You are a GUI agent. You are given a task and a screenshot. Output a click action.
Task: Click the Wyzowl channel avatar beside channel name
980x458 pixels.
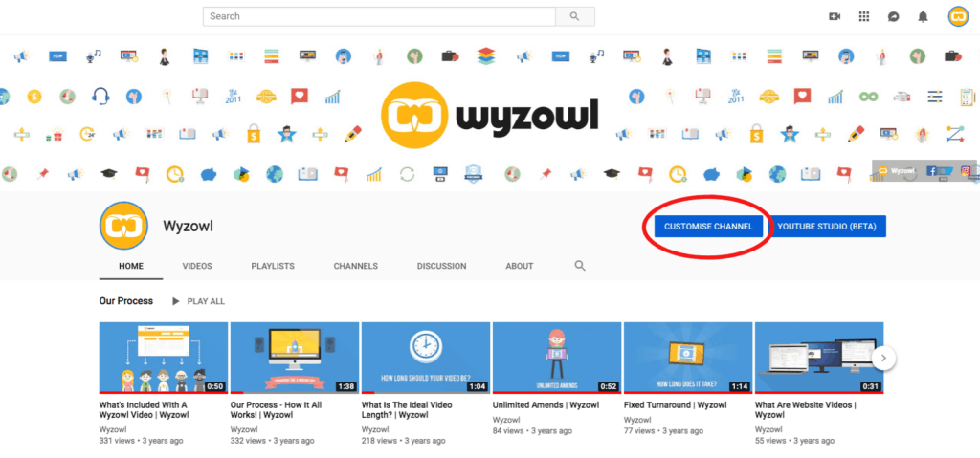(123, 226)
